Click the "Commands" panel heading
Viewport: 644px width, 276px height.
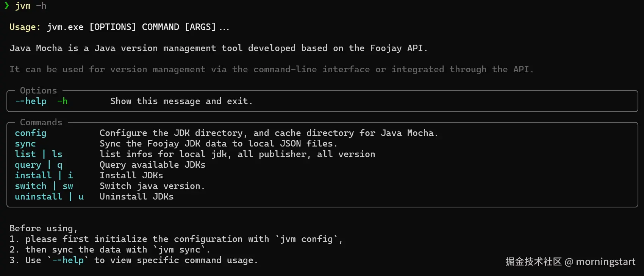(41, 123)
